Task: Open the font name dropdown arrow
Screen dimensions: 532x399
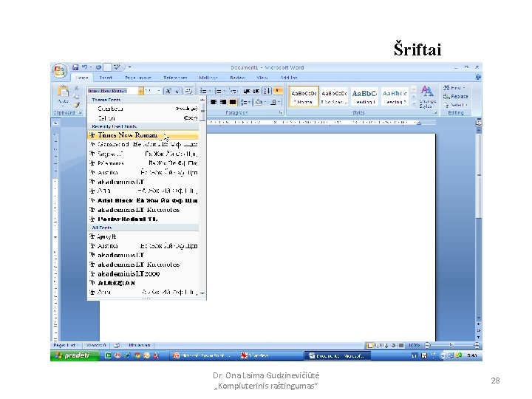Action: 140,91
